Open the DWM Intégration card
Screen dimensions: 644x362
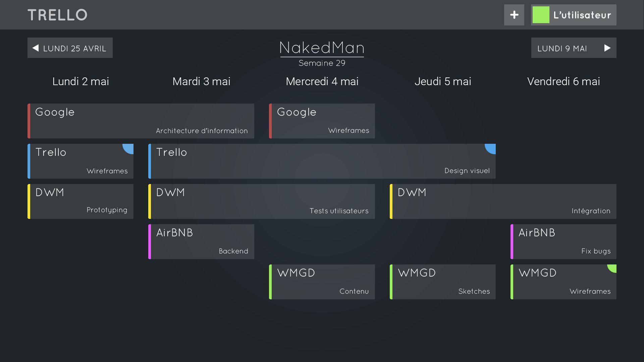pos(503,201)
